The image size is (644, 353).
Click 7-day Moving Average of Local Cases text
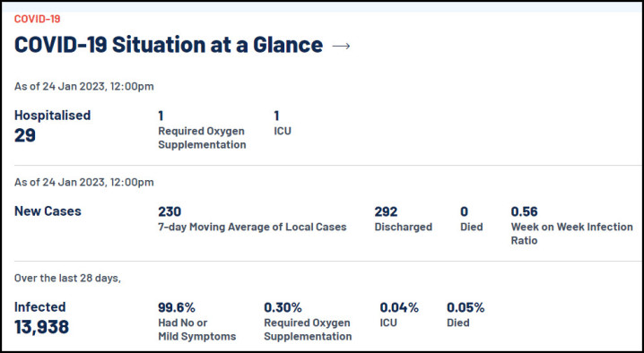tap(252, 227)
